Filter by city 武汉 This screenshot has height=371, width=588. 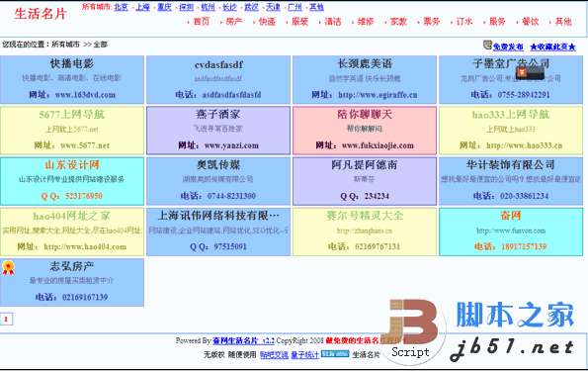[252, 7]
